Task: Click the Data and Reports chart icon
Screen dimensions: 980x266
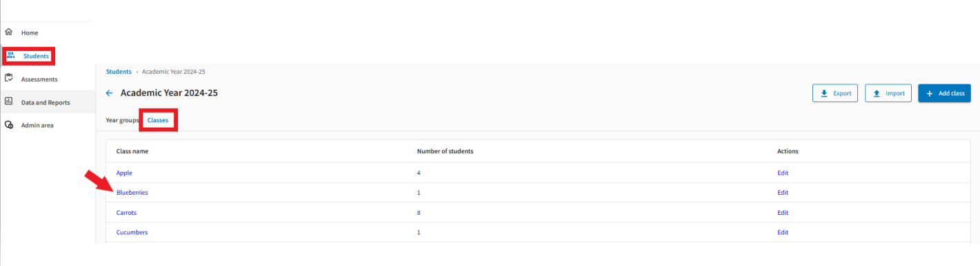Action: point(9,102)
